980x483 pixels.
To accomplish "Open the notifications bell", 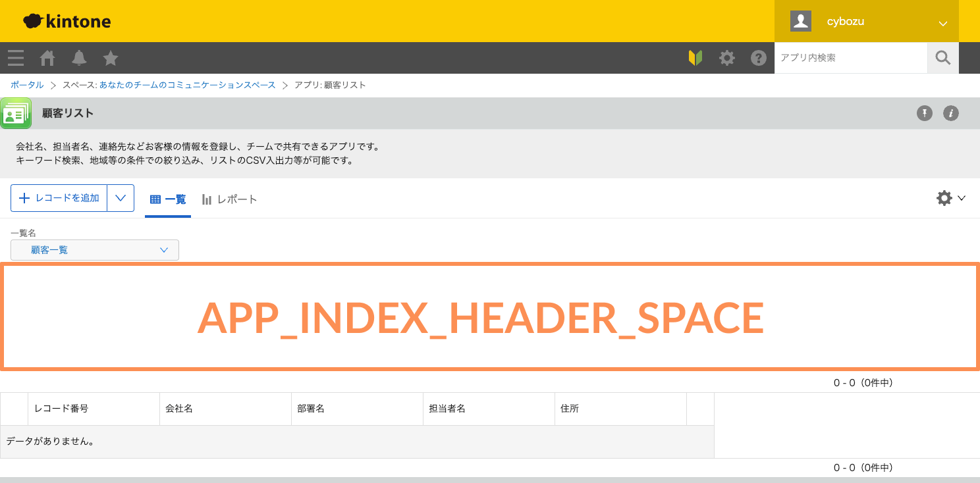I will [79, 58].
